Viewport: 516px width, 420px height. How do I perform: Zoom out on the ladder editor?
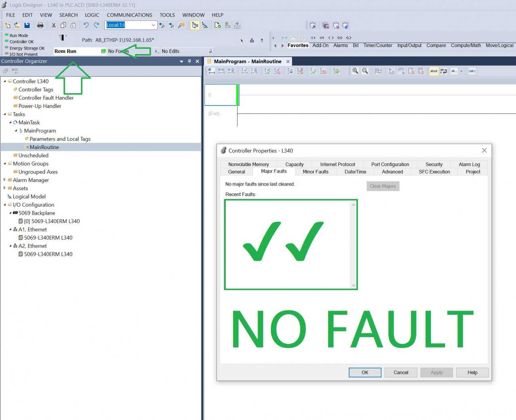365,71
